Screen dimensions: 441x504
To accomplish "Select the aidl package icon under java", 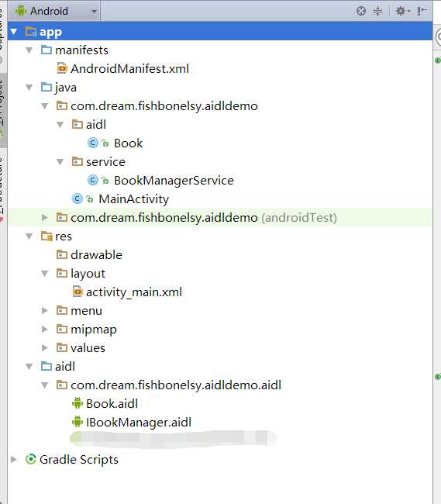I will click(x=77, y=124).
